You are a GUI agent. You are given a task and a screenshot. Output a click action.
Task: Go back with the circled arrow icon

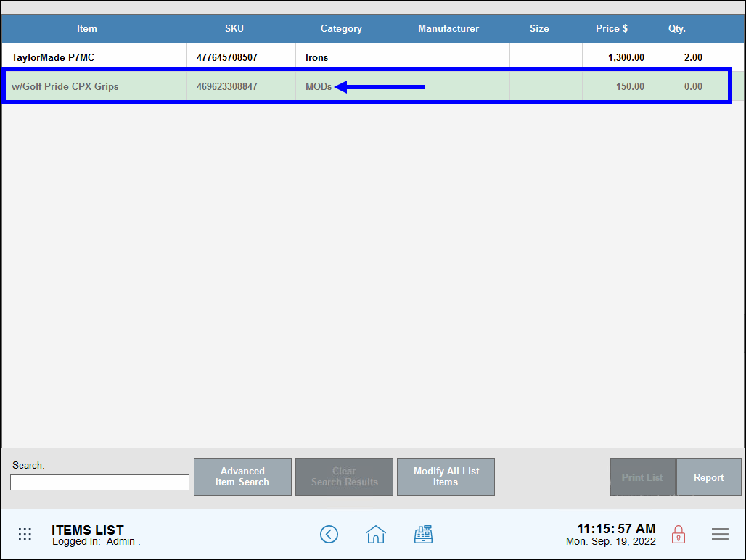coord(329,535)
